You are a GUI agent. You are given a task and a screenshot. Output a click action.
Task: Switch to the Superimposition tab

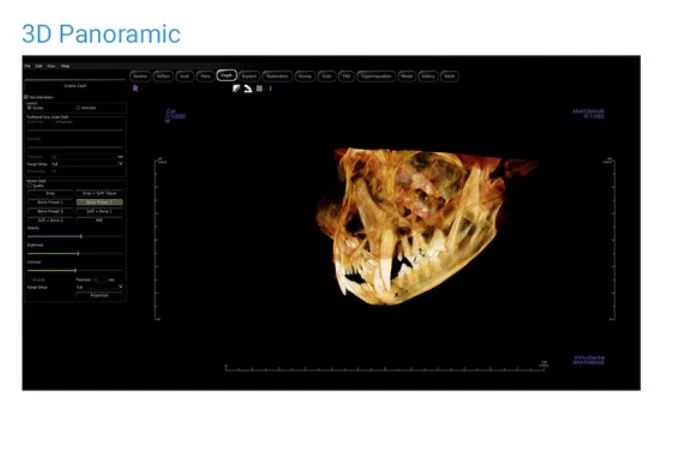(x=376, y=75)
